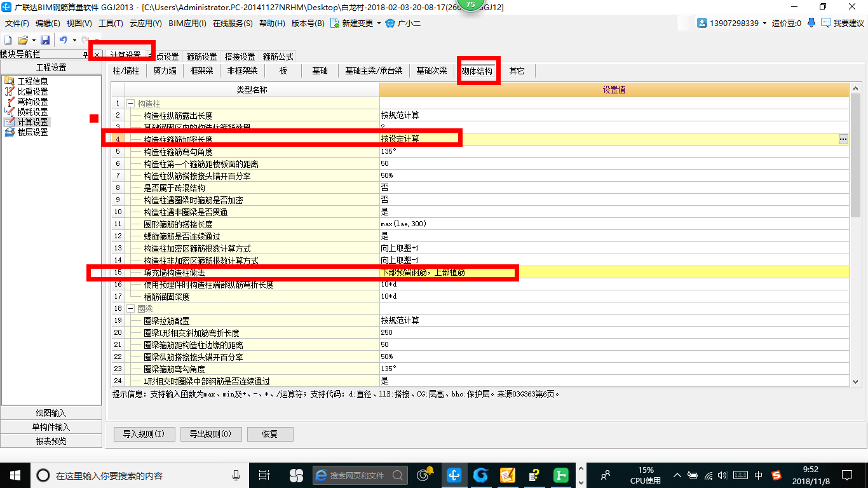Select the 圈梁拉筋配置 row
The image size is (868, 488).
pos(480,321)
